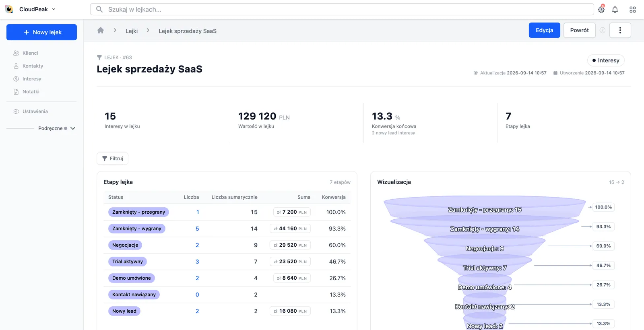The height and width of the screenshot is (330, 644).
Task: Click the Interesy status badge
Action: 606,60
